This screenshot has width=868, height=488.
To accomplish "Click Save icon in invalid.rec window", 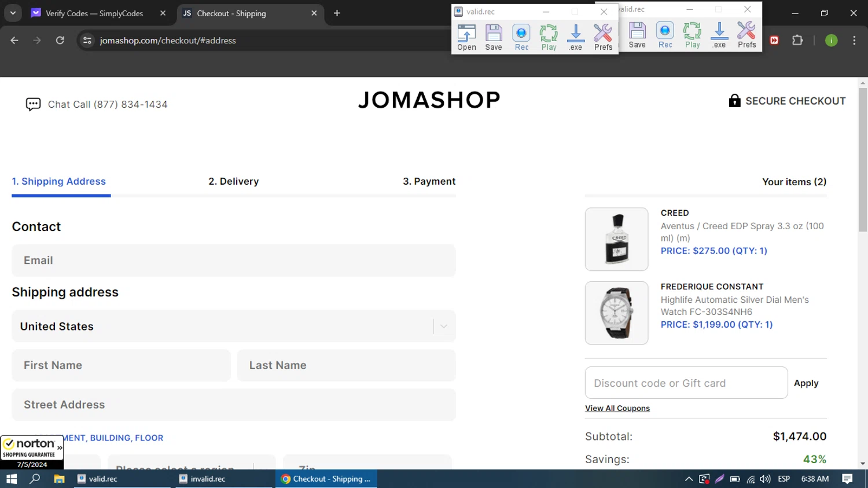I will click(x=637, y=35).
